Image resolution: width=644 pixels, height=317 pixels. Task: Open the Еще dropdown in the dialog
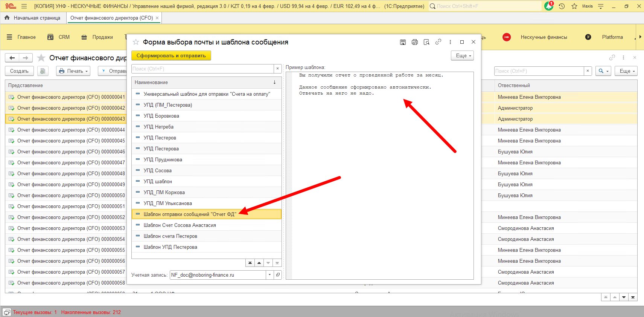pyautogui.click(x=462, y=55)
